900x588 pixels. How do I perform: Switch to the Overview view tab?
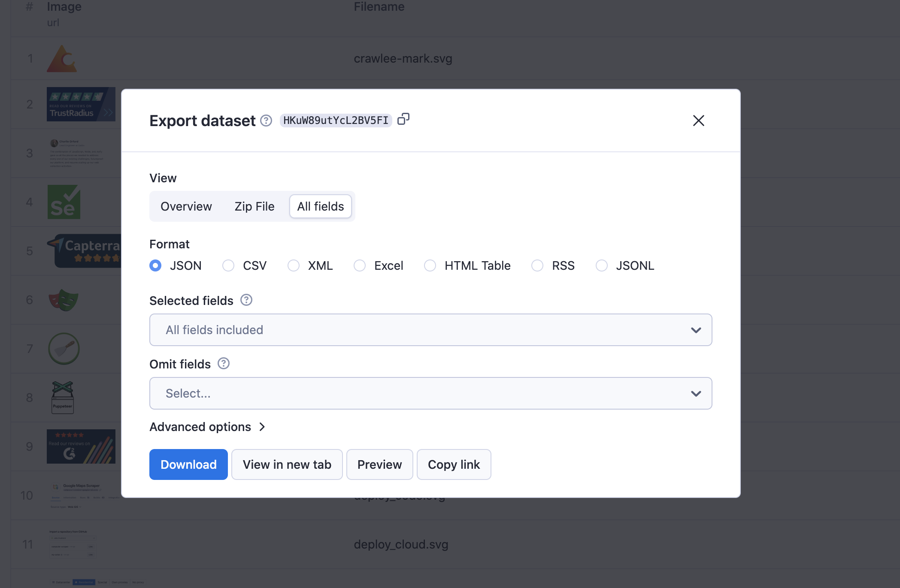coord(186,206)
